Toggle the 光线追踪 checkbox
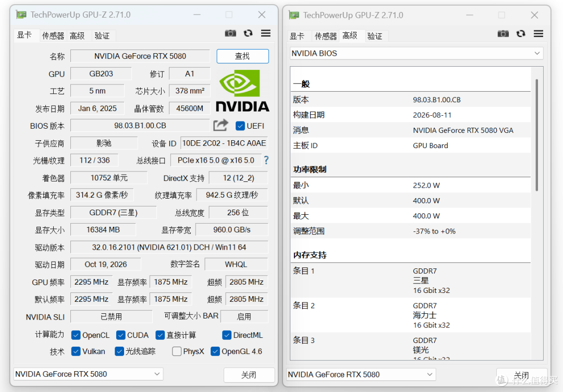 [119, 351]
